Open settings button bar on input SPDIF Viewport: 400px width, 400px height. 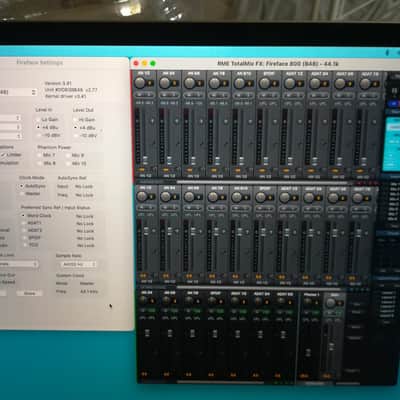269,96
